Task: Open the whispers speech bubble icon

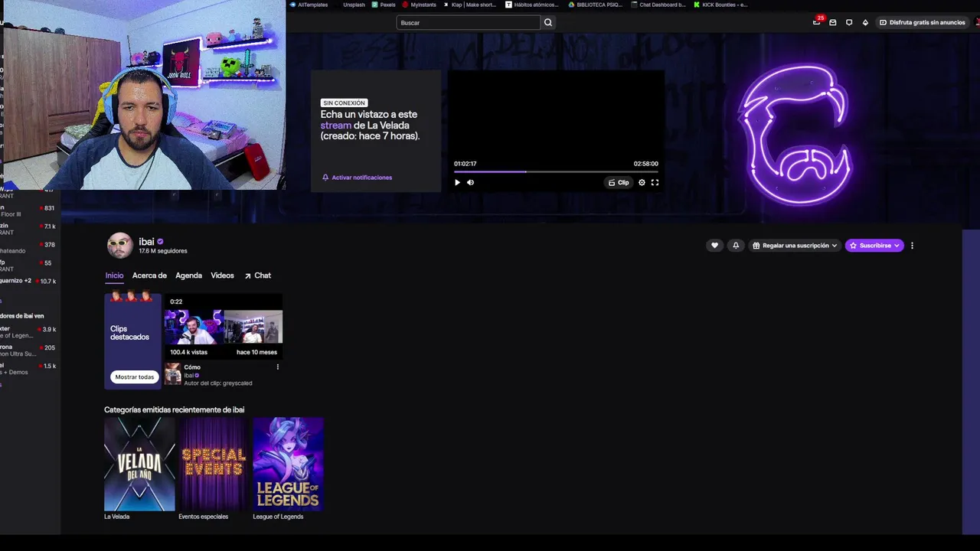Action: 849,22
